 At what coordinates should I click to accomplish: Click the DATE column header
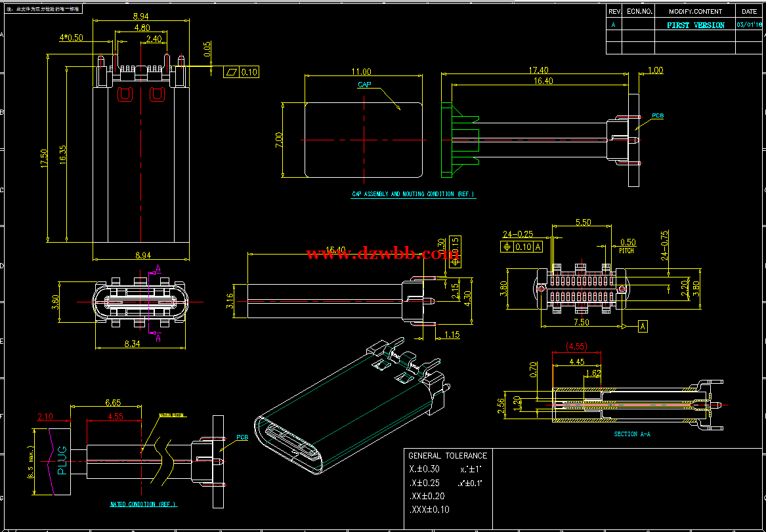point(749,11)
